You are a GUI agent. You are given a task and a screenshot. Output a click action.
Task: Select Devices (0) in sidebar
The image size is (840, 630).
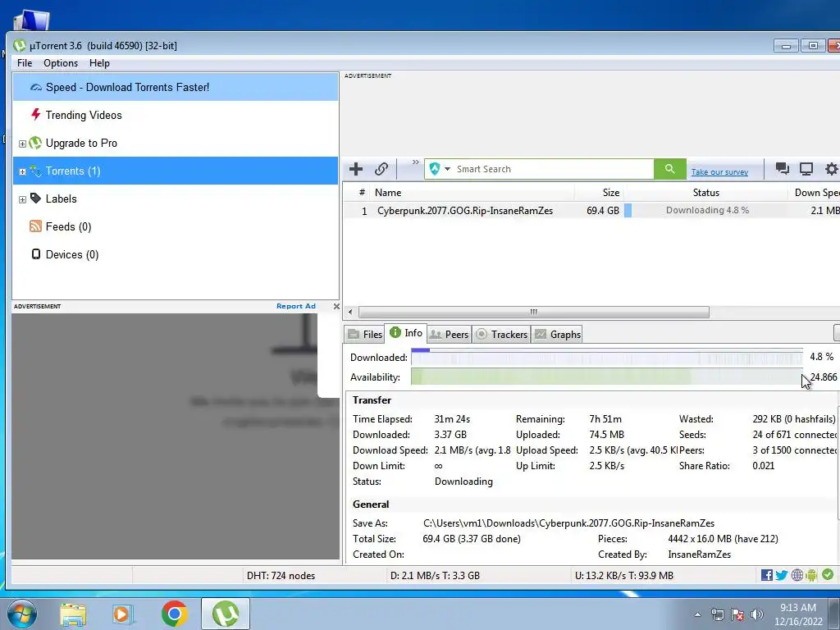(x=176, y=254)
